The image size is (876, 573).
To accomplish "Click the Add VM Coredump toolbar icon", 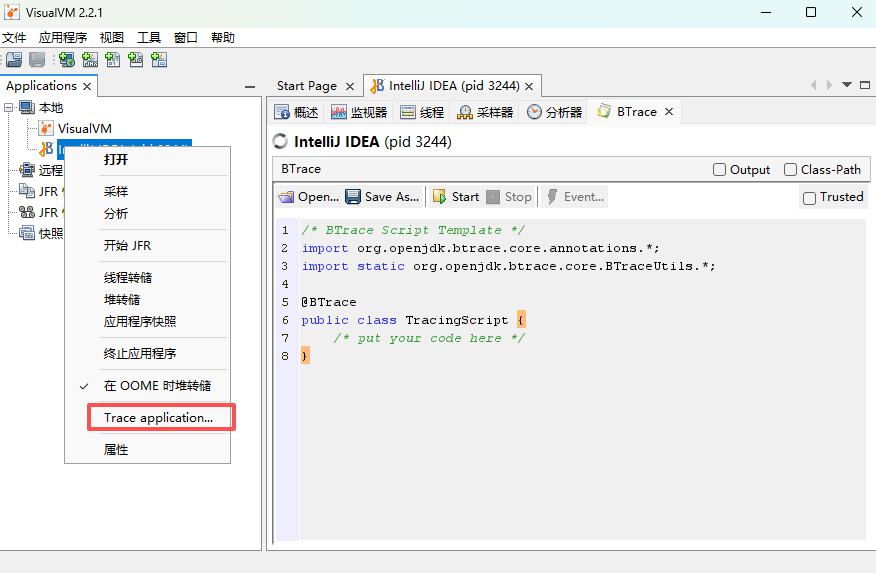I will [x=113, y=59].
